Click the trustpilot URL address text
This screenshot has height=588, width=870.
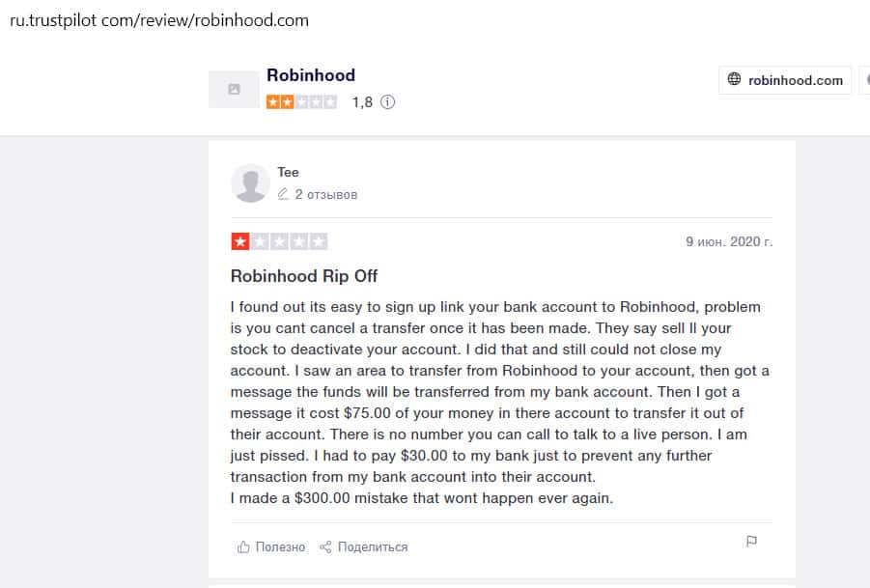coord(159,20)
